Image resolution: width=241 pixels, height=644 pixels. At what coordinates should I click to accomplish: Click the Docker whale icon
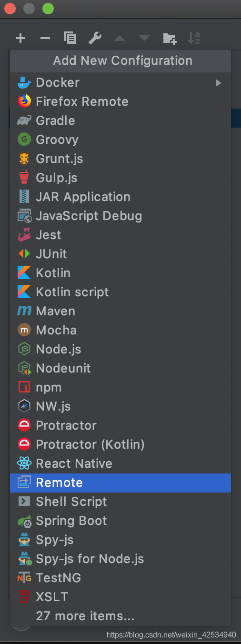coord(24,82)
